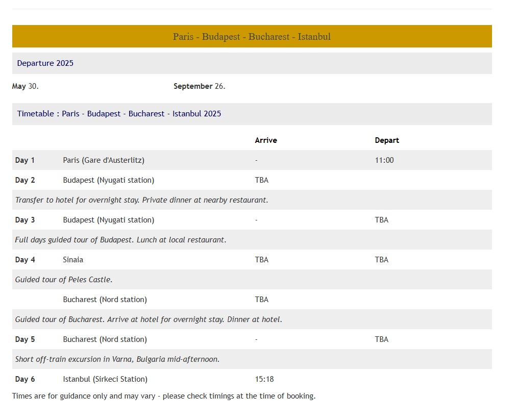The image size is (516, 420).
Task: Click the Day 3 label
Action: (x=25, y=220)
